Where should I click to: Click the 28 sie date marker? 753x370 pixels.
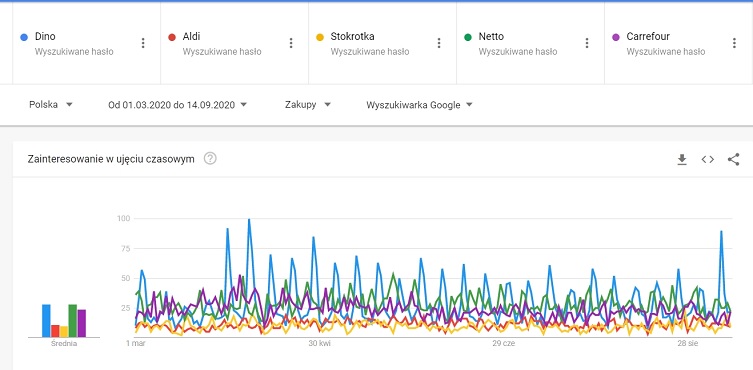[688, 344]
